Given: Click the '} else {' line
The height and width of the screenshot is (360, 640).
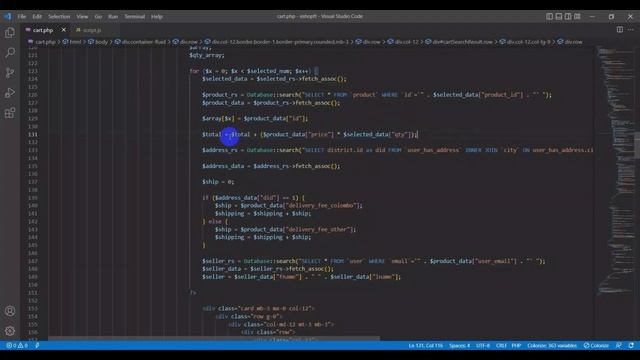Looking at the screenshot, I should [x=215, y=222].
